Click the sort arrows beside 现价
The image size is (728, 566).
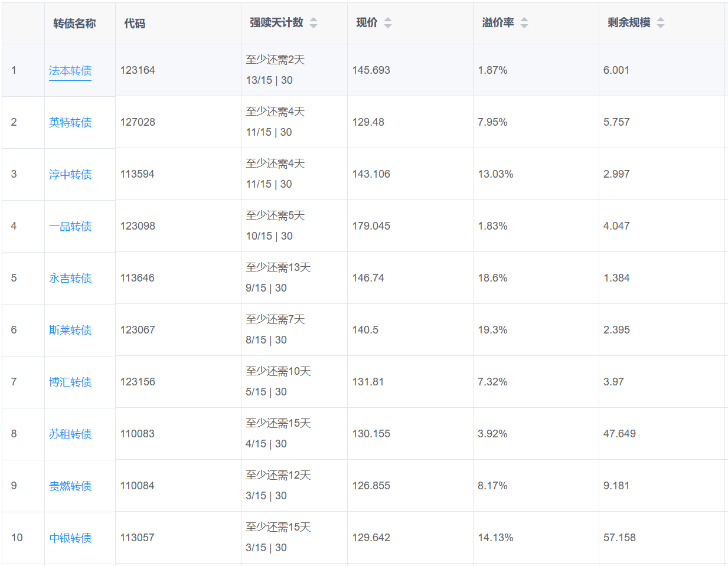click(388, 23)
